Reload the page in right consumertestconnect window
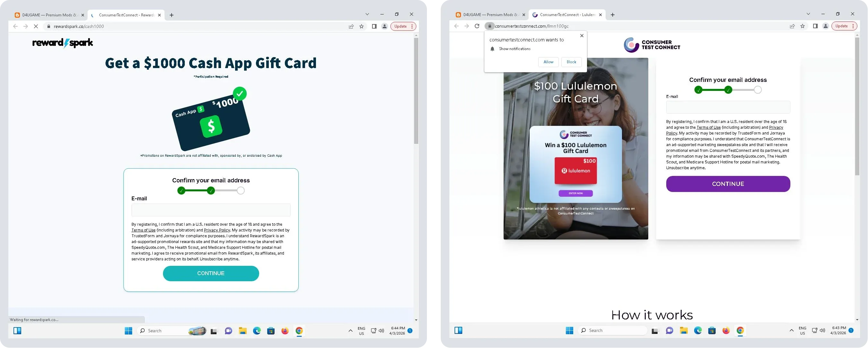The image size is (868, 348). (x=477, y=26)
